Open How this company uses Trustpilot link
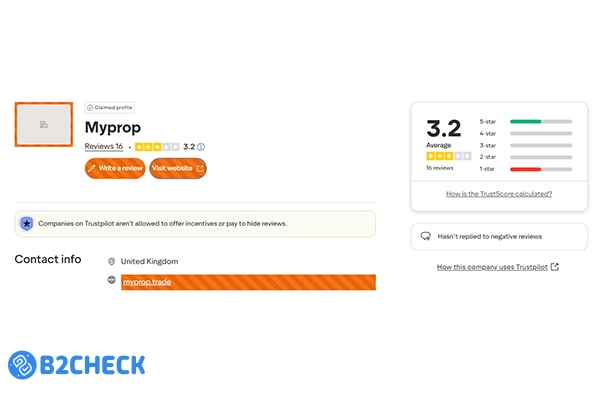 point(492,267)
